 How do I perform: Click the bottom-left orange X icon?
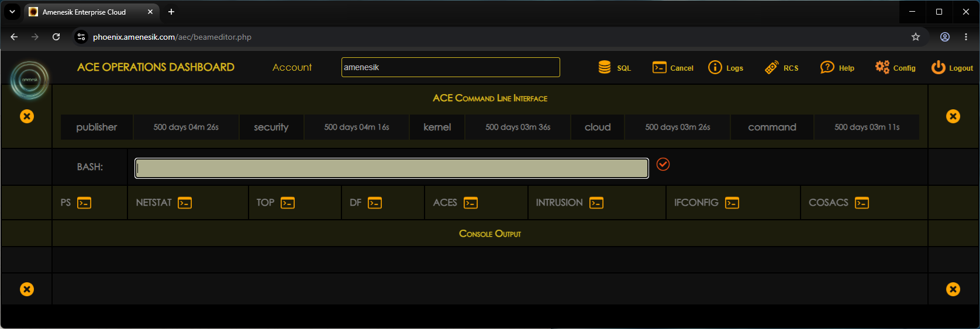coord(27,289)
